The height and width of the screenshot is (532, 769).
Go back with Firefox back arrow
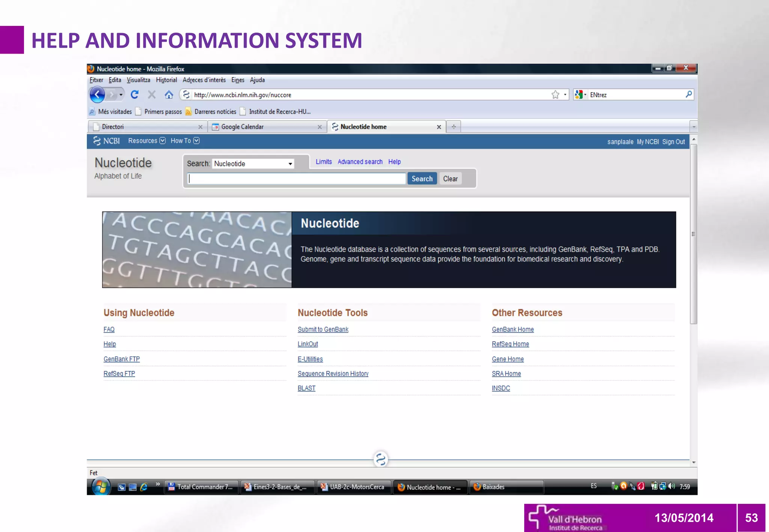coord(97,95)
